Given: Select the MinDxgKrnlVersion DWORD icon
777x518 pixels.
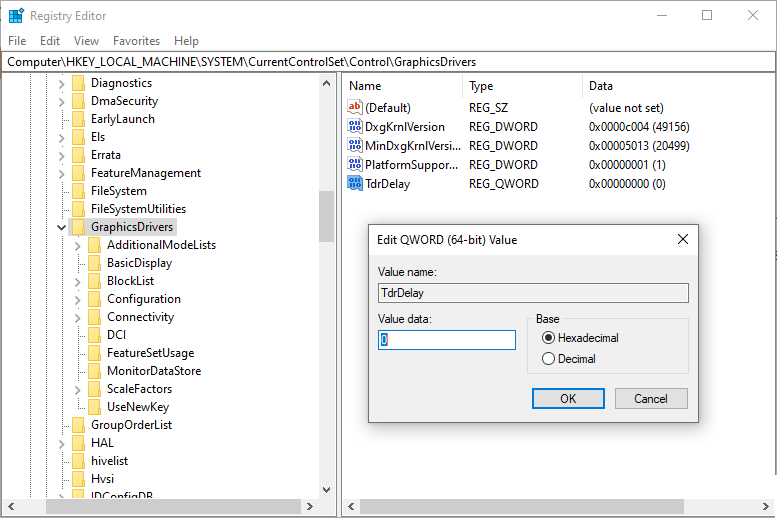Looking at the screenshot, I should pyautogui.click(x=354, y=146).
